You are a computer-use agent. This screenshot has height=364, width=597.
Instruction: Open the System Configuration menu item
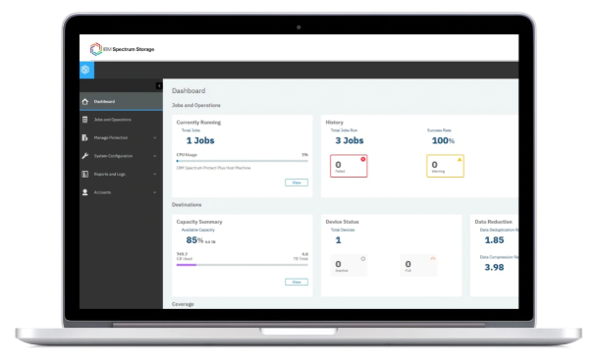pyautogui.click(x=121, y=156)
